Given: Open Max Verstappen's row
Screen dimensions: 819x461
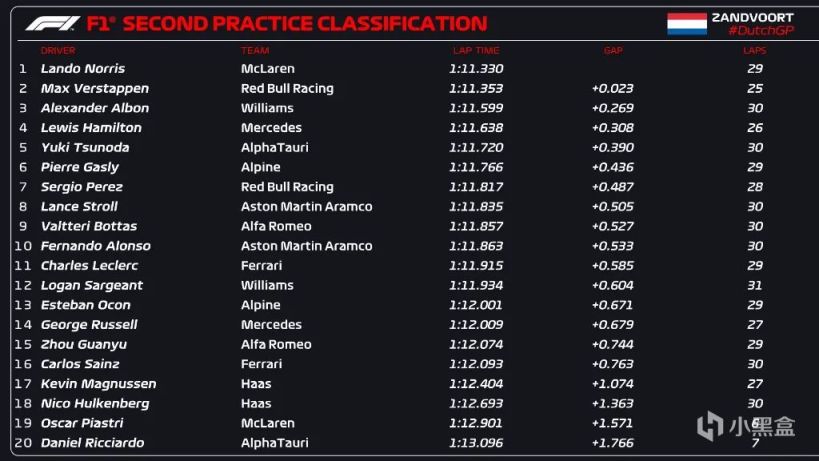Looking at the screenshot, I should 89,88.
